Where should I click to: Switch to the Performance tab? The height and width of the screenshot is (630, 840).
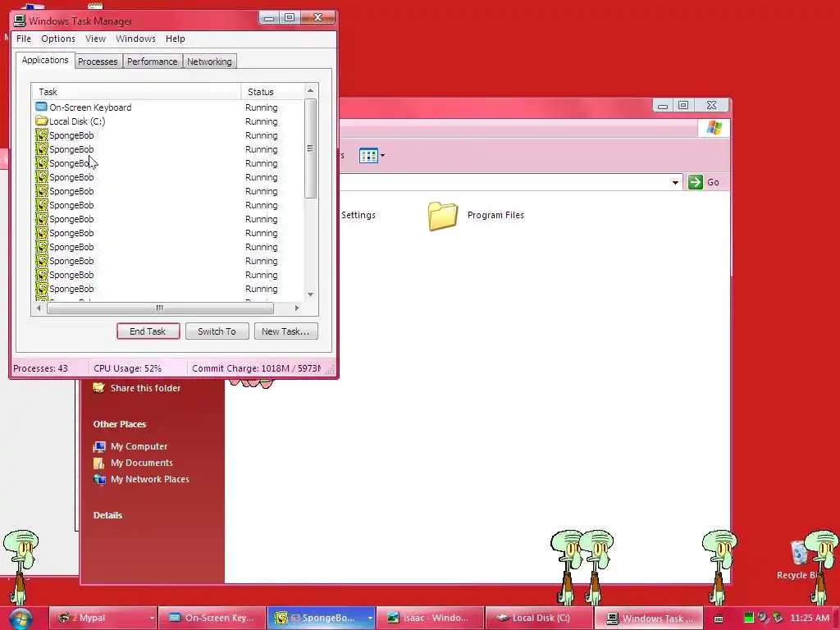[x=152, y=62]
